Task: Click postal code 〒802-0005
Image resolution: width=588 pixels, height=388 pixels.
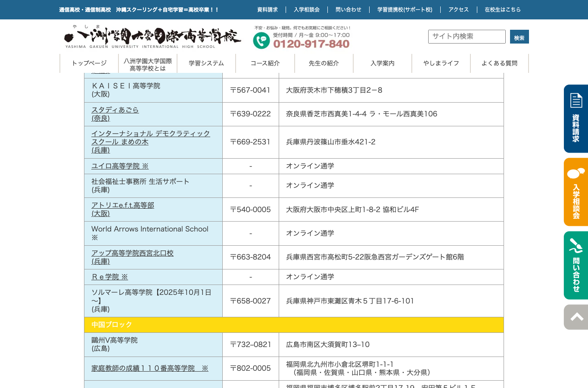Action: (250, 368)
